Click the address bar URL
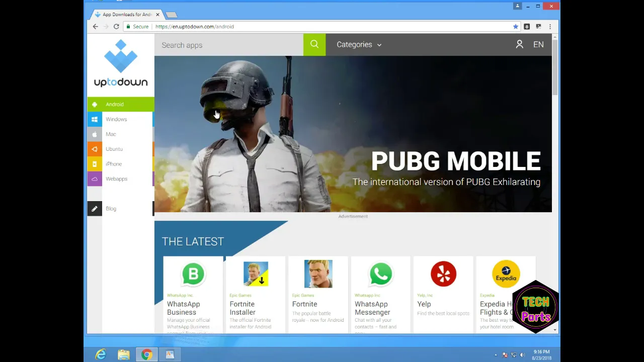This screenshot has width=644, height=362. 195,27
